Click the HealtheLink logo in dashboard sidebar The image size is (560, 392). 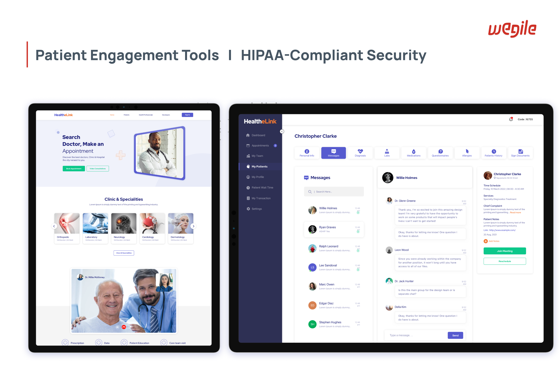(x=260, y=121)
